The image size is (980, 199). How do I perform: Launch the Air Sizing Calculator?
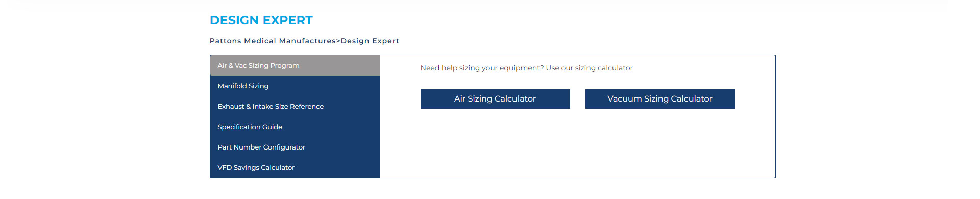click(x=495, y=99)
